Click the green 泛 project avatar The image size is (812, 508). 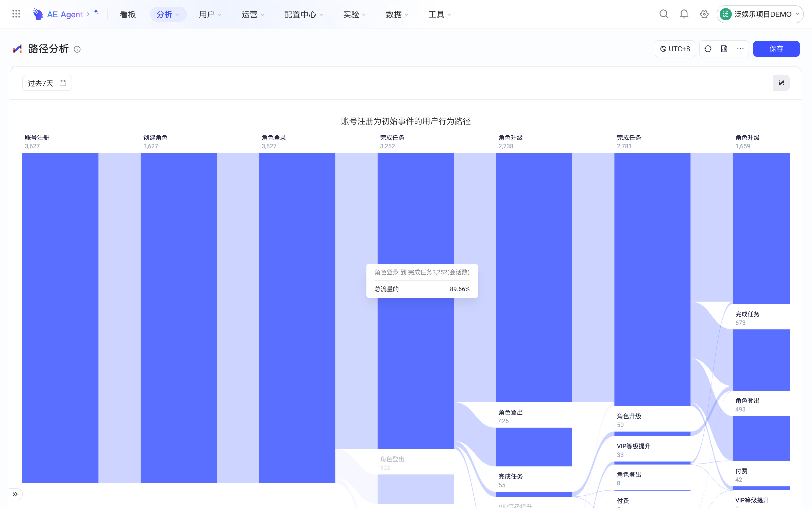coord(725,14)
